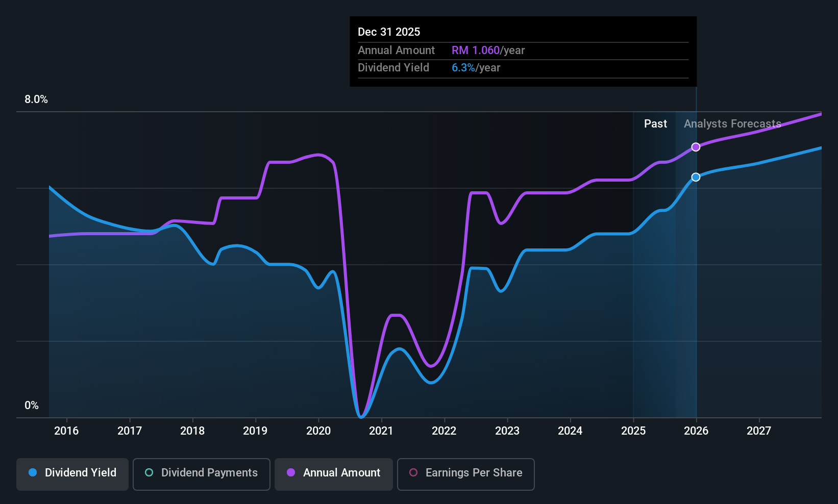838x504 pixels.
Task: Toggle the Earnings Per Share series
Action: [x=466, y=474]
